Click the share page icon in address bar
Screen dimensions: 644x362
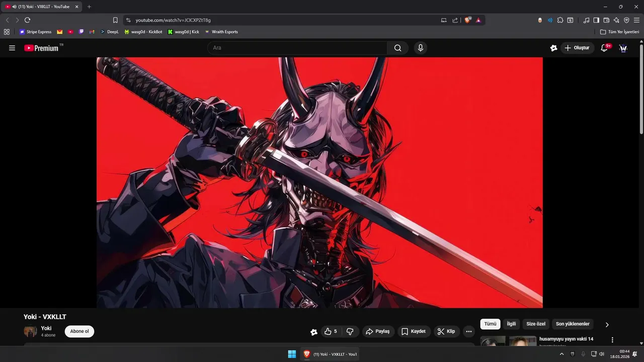pyautogui.click(x=455, y=20)
